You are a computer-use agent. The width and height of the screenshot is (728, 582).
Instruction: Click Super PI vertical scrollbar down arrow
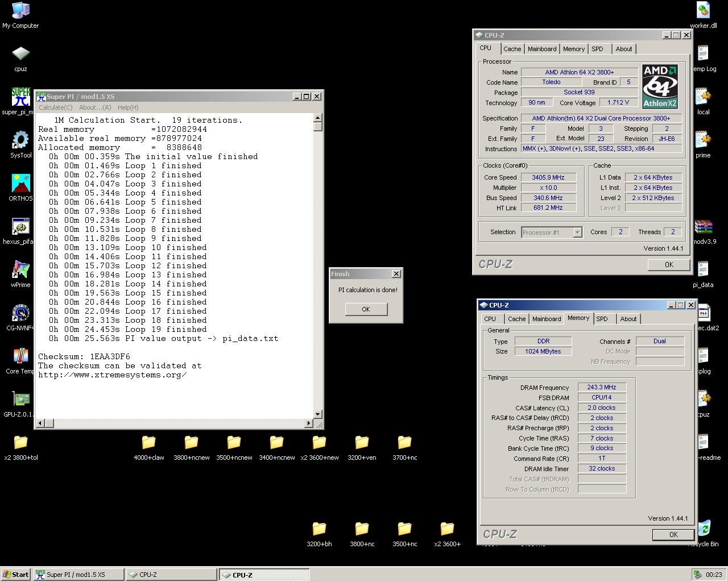click(x=318, y=414)
